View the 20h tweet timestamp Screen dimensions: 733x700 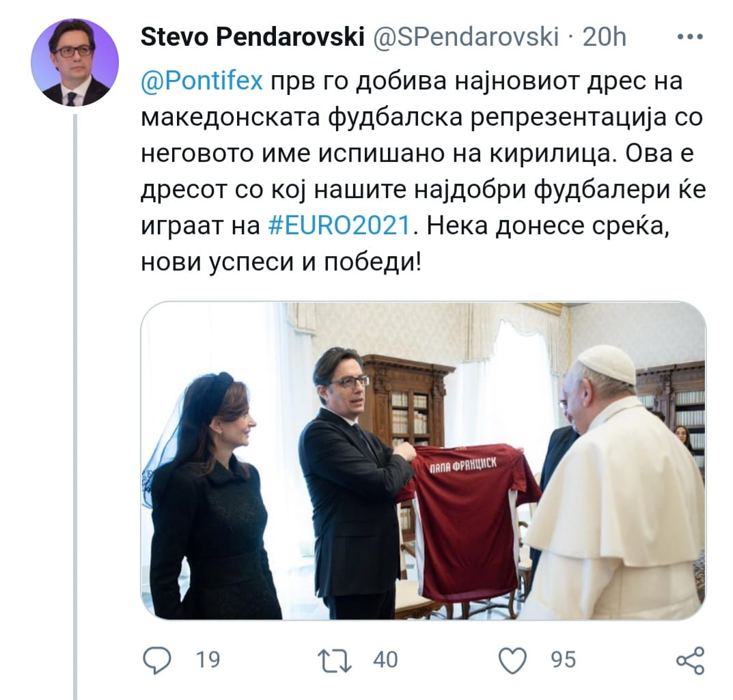coord(604,36)
